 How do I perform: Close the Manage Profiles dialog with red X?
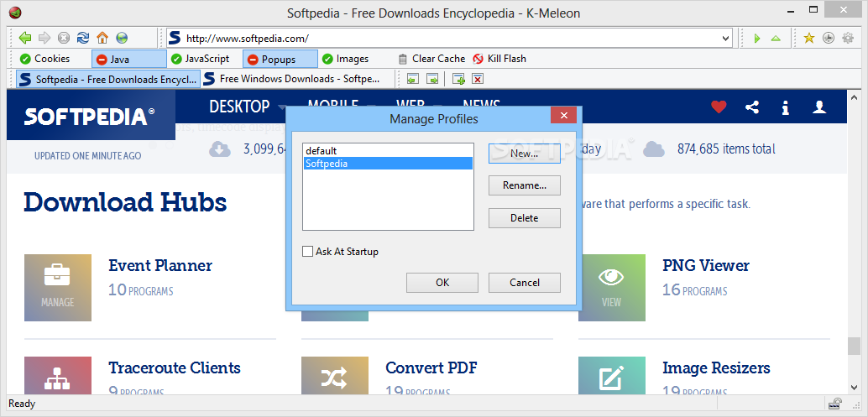(x=563, y=115)
